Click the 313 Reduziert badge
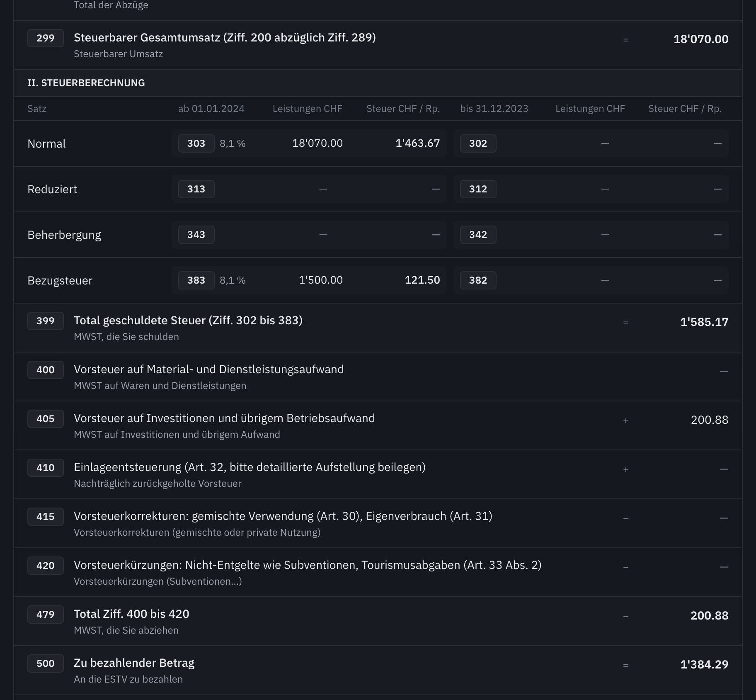 tap(196, 189)
